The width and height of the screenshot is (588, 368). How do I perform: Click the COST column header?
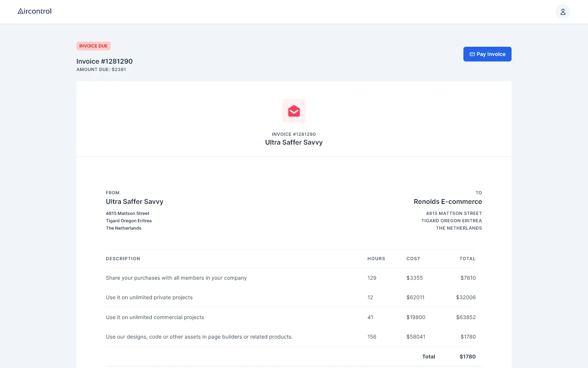(x=413, y=259)
